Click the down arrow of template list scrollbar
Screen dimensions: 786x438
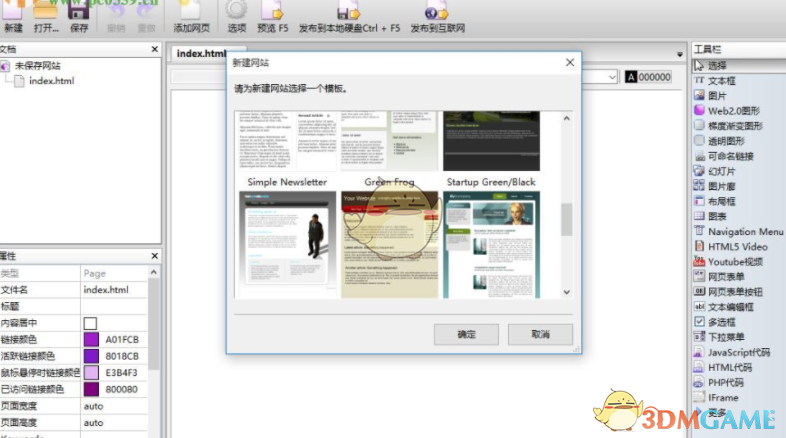pos(566,292)
